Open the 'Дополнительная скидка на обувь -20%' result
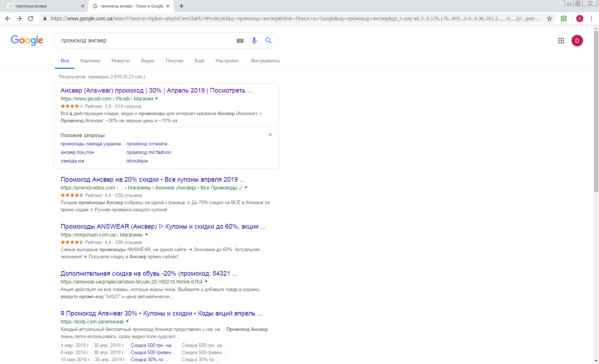This screenshot has height=364, width=599. tap(149, 274)
